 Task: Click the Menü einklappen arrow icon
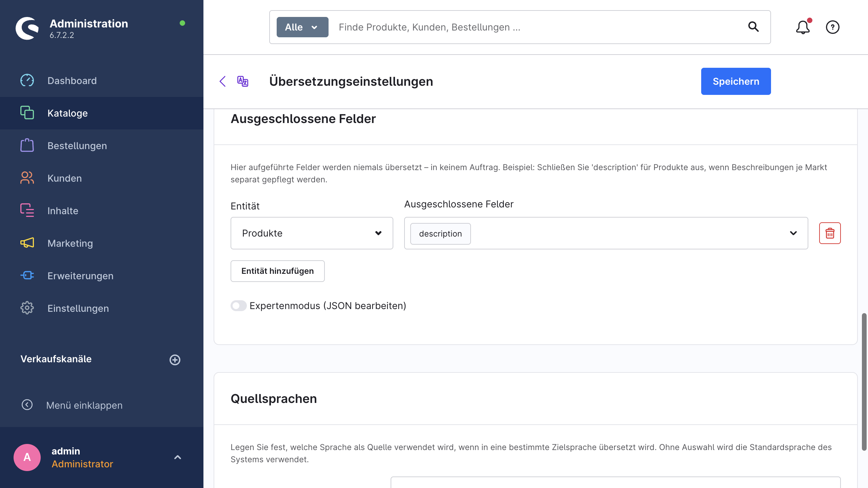[x=27, y=405]
